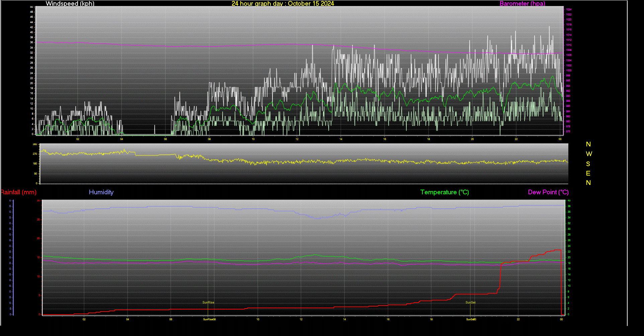Click the 'Rainfall (mm)' label
Screen dimensions: 644x336
coord(18,192)
